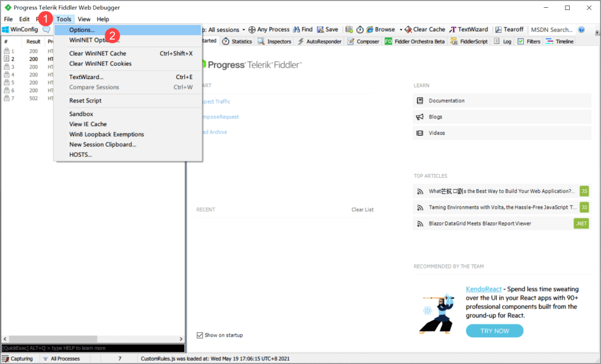The image size is (601, 364).
Task: Click the stopwatch timer toolbar icon
Action: click(360, 29)
